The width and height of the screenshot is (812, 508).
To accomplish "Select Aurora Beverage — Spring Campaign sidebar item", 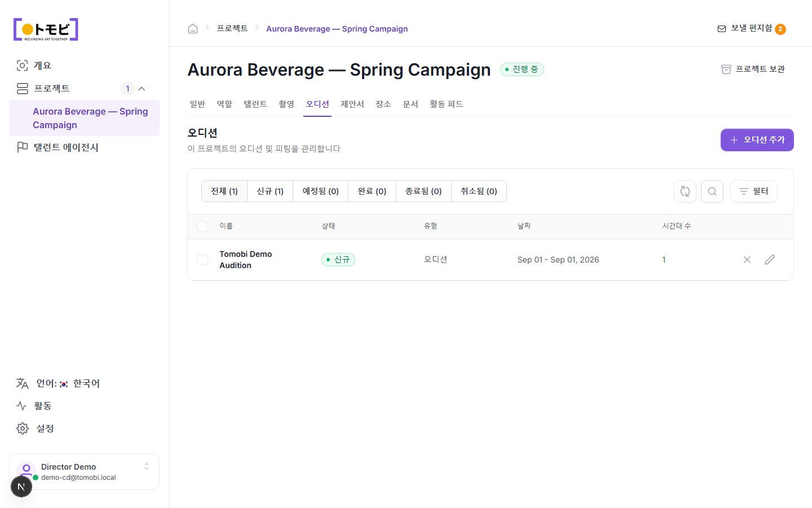I will click(x=84, y=118).
